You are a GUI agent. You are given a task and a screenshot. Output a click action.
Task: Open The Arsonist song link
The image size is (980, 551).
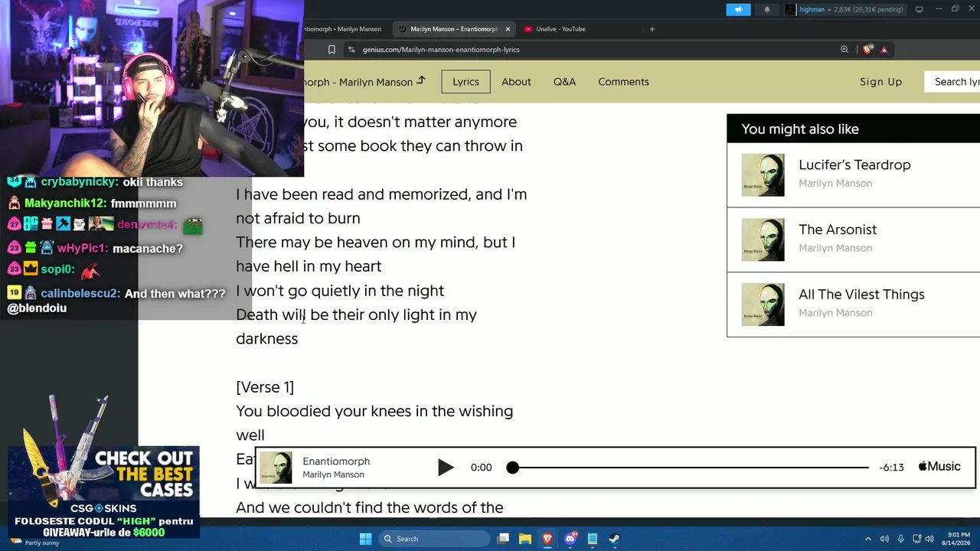pos(838,230)
